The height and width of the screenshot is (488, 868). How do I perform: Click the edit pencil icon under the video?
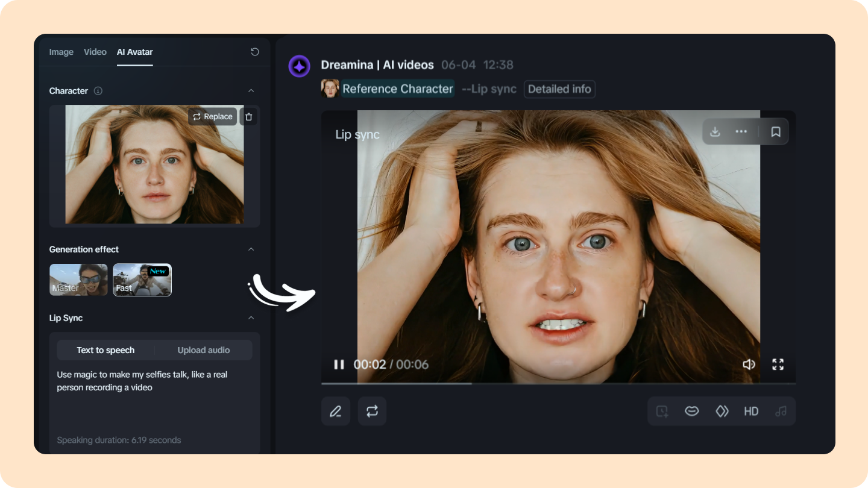click(x=336, y=411)
